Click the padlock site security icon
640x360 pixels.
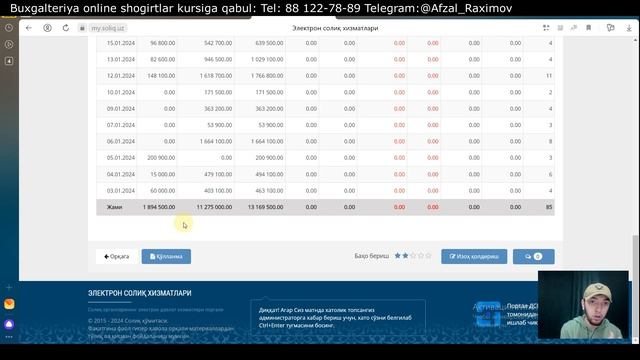82,28
